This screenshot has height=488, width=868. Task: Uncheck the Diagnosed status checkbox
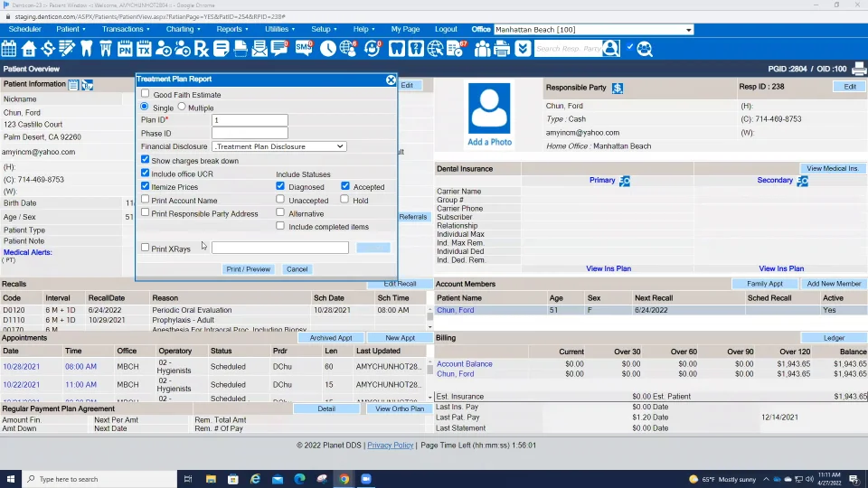[280, 186]
